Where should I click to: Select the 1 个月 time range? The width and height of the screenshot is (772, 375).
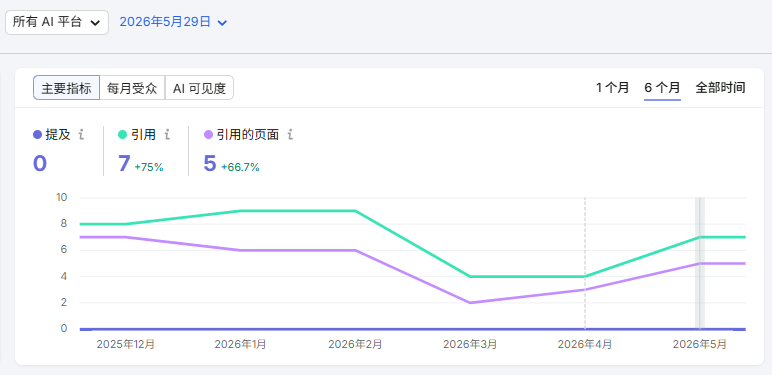(x=612, y=88)
